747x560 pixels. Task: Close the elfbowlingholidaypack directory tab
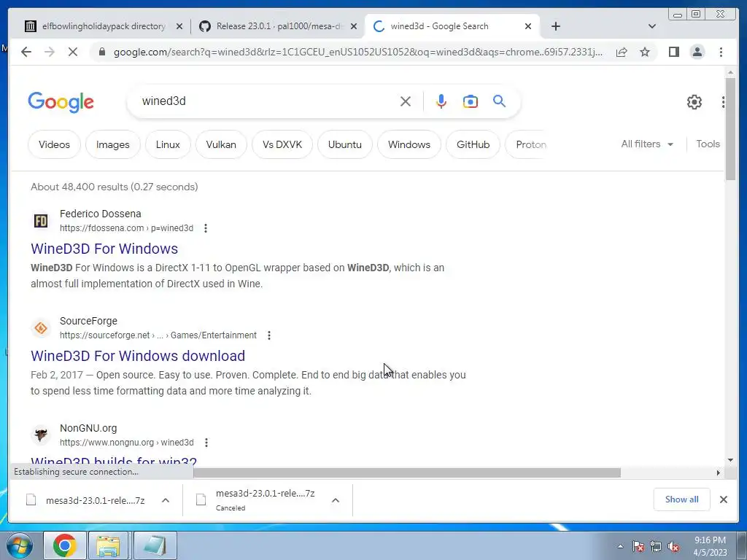[x=179, y=26]
